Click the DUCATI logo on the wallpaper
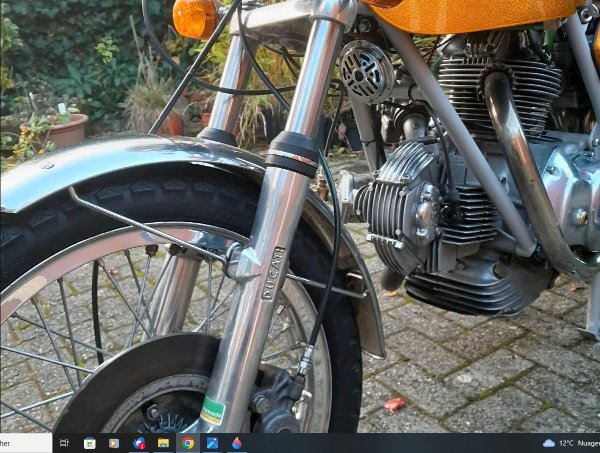Viewport: 600px width, 453px height. [x=273, y=270]
